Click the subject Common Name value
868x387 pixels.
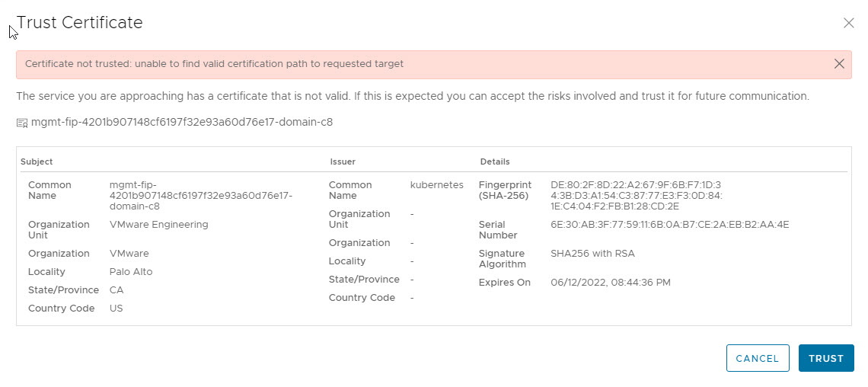[x=201, y=196]
